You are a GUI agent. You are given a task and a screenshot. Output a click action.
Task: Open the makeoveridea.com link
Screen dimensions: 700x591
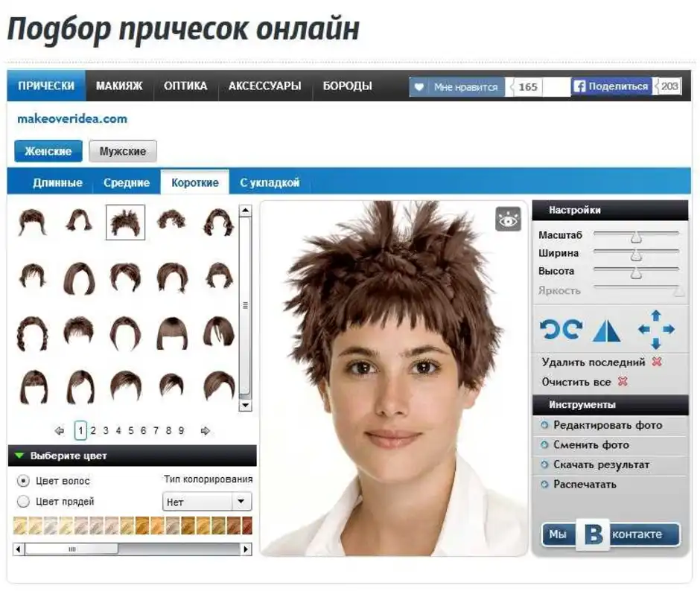tap(72, 119)
